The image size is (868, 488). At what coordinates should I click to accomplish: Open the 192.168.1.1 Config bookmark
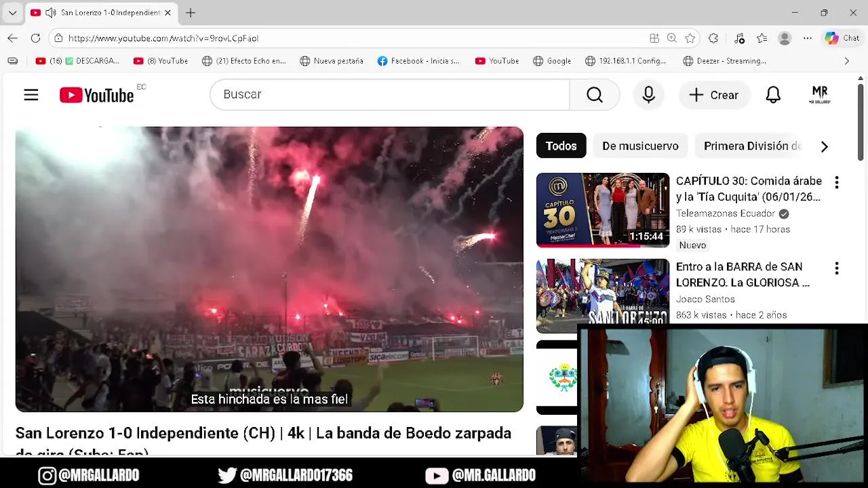(x=626, y=61)
